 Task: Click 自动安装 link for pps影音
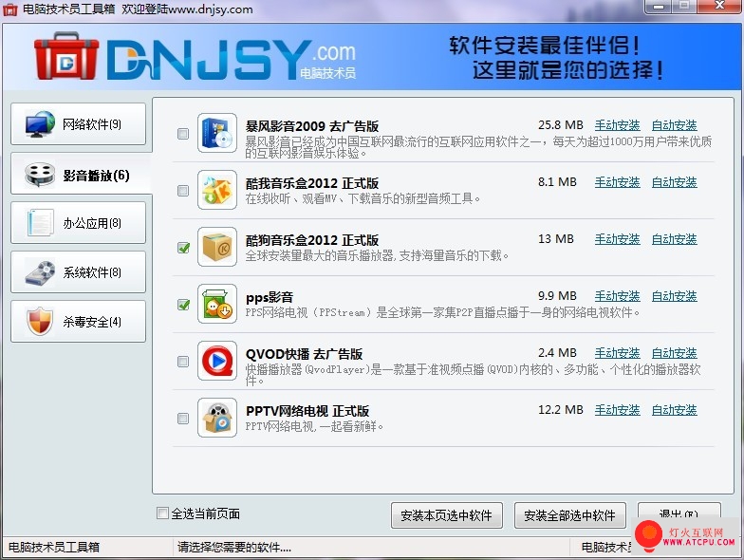point(674,296)
